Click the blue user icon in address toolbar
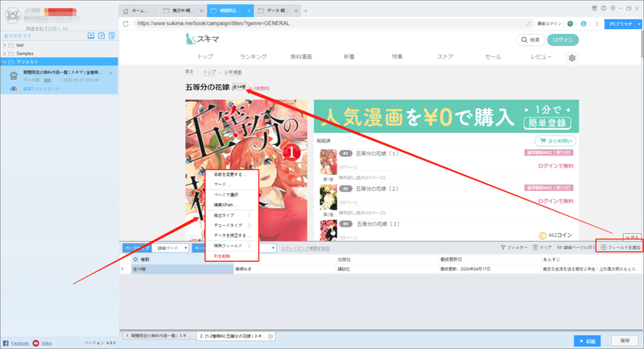The height and width of the screenshot is (349, 644). [583, 24]
